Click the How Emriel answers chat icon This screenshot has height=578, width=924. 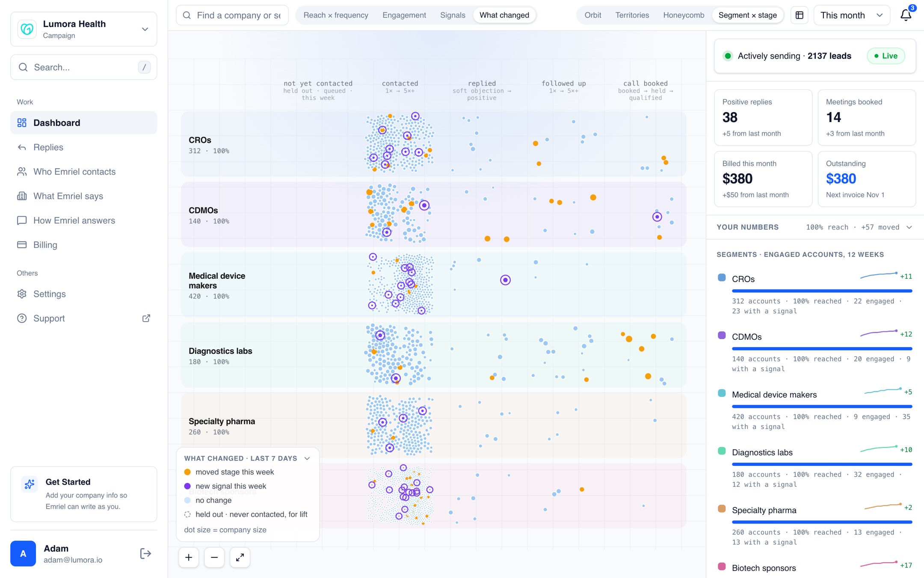point(22,220)
